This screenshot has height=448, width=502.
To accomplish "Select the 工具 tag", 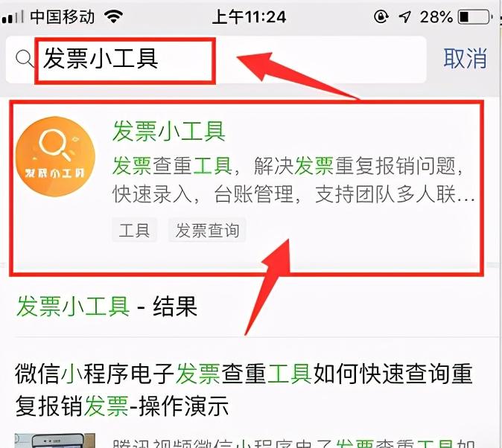I will tap(135, 230).
